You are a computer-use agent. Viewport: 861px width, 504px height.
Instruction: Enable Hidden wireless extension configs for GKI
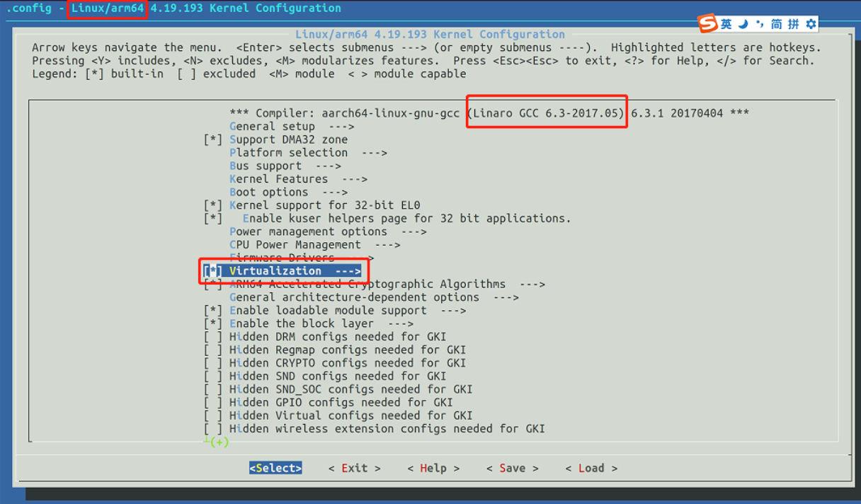click(x=213, y=428)
